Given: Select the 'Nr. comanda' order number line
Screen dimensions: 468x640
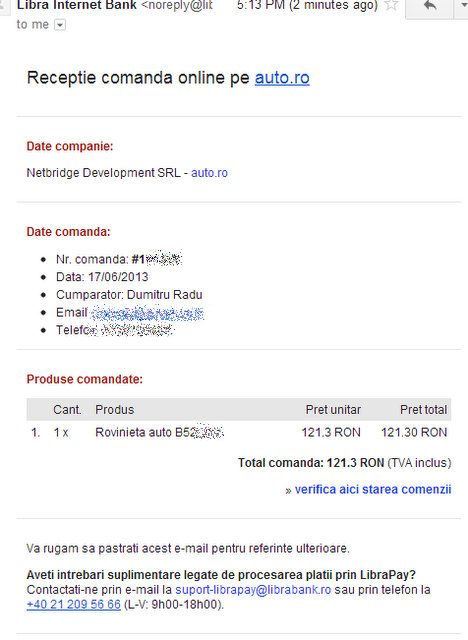Looking at the screenshot, I should (x=119, y=259).
